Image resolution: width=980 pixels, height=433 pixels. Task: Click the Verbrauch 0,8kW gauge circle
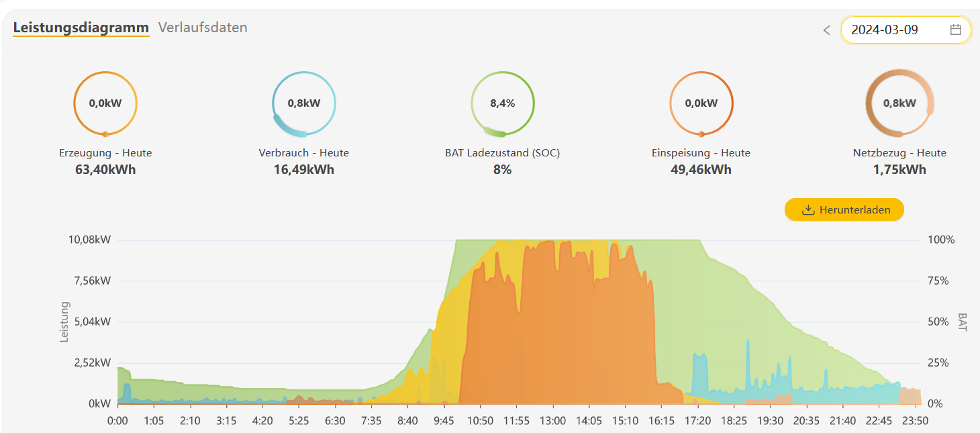pos(304,103)
